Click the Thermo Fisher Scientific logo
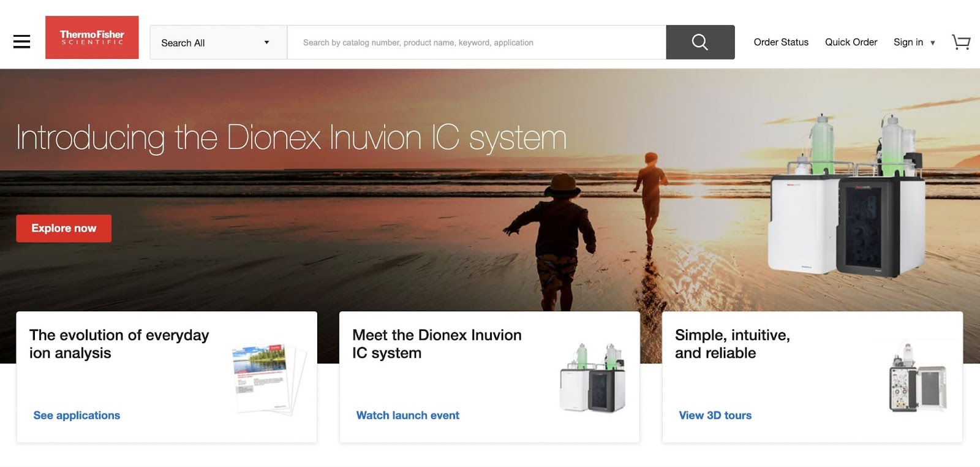 92,37
